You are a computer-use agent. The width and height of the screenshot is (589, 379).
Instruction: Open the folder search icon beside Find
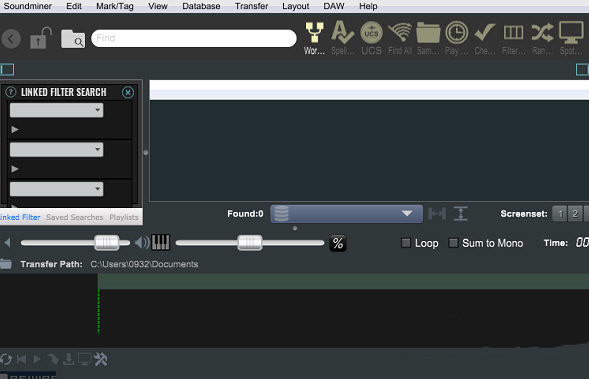pyautogui.click(x=73, y=39)
